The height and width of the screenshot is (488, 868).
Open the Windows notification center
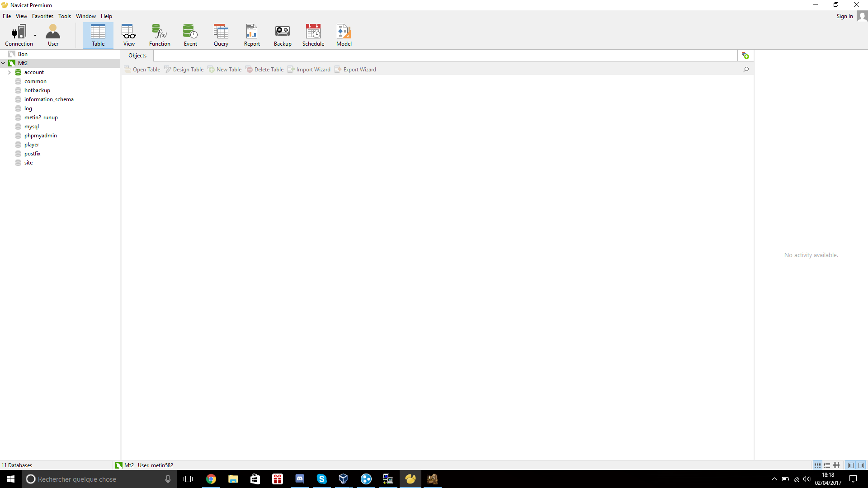point(853,479)
